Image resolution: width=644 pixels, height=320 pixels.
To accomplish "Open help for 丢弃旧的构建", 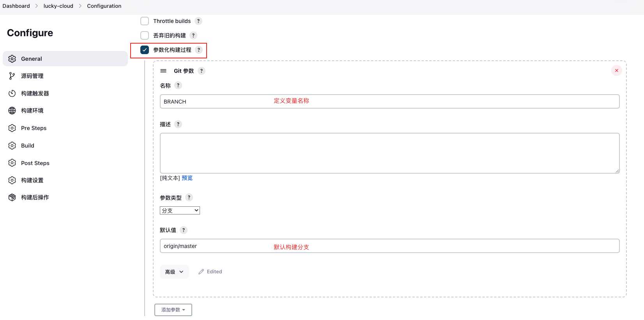I will coord(193,35).
